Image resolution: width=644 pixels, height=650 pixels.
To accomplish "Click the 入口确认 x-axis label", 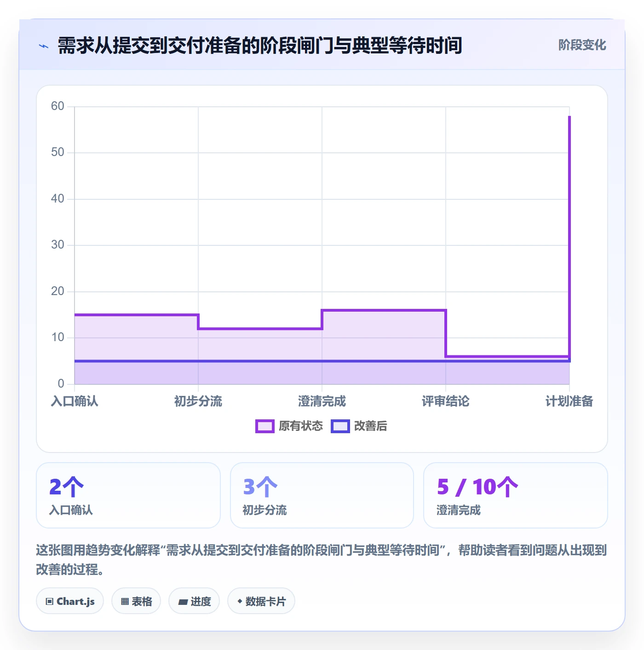I will tap(75, 401).
